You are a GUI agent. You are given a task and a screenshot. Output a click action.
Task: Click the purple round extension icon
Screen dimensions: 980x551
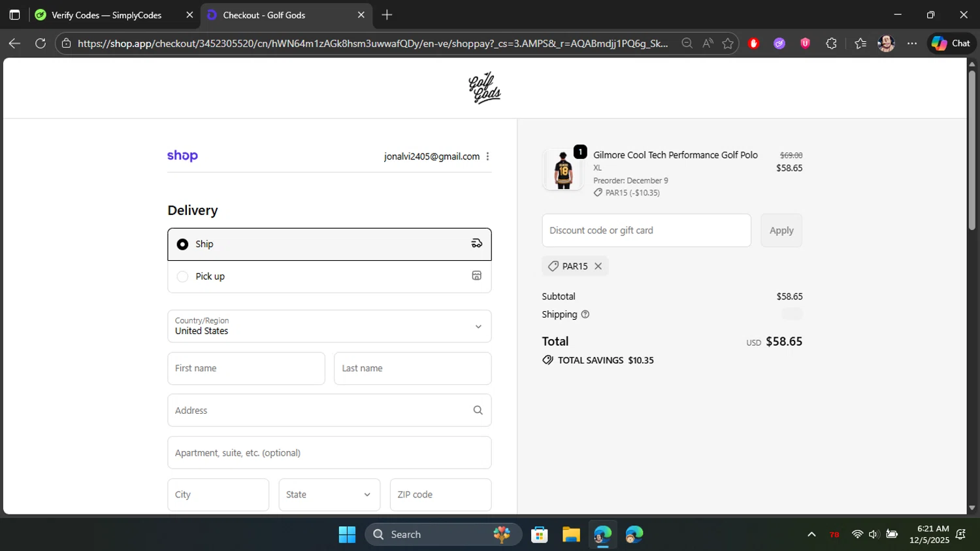click(x=779, y=43)
